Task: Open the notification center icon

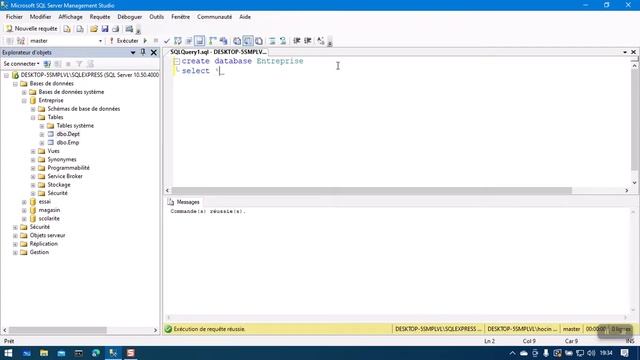Action: [x=624, y=353]
